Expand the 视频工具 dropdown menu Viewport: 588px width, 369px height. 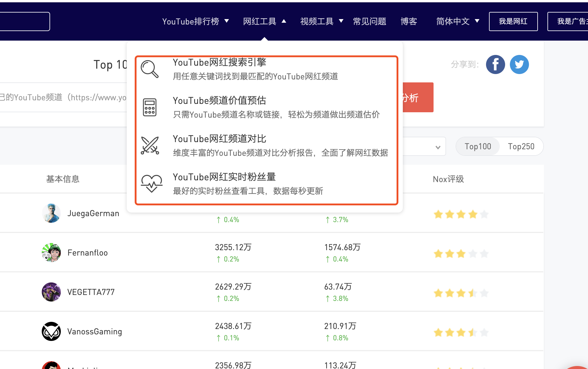322,21
